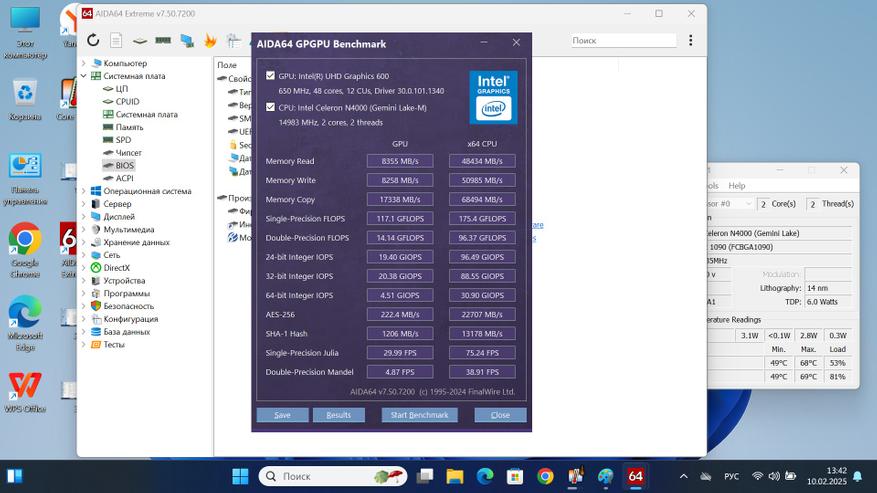
Task: Click the green memory module toolbar icon
Action: click(163, 40)
